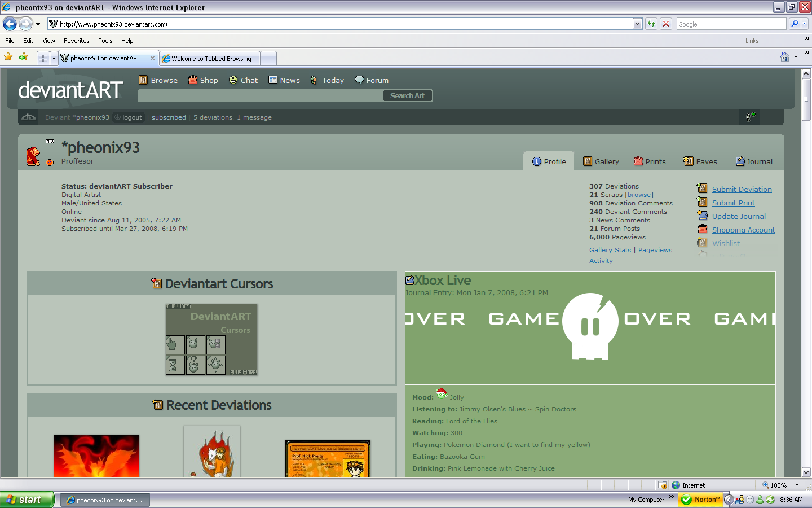Open the Xbox Live journal title
812x508 pixels.
(x=443, y=281)
